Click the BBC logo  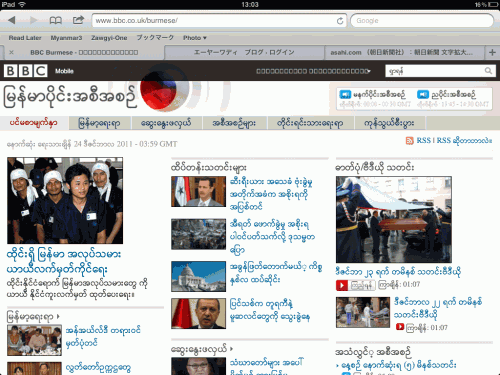tap(26, 71)
